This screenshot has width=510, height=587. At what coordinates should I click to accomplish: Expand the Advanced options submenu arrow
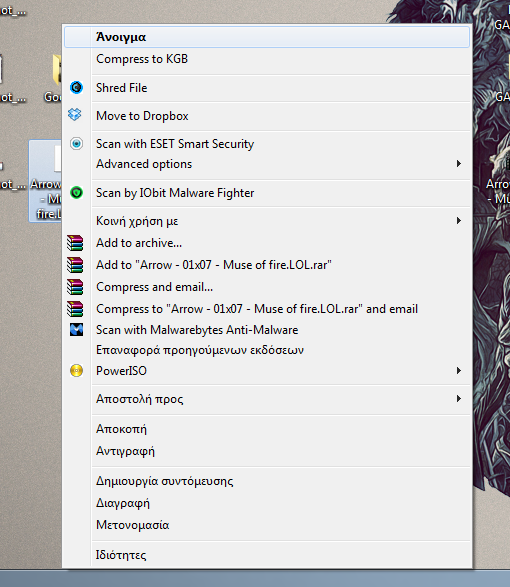tap(459, 164)
